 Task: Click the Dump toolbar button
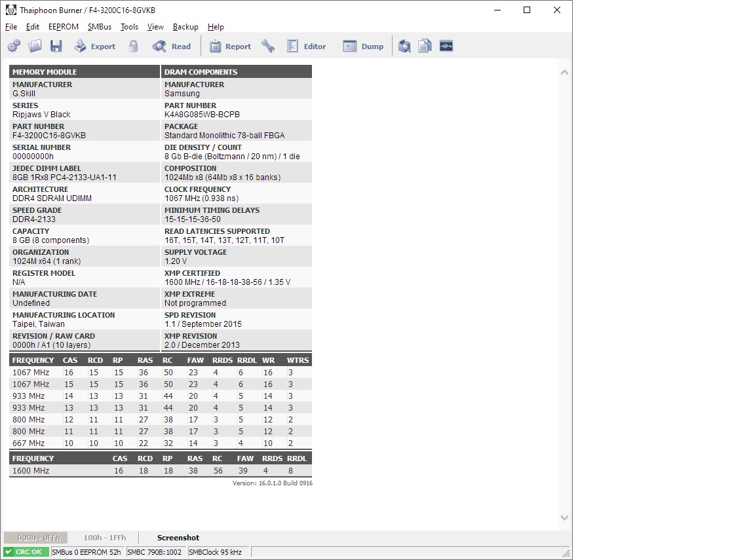(x=363, y=47)
